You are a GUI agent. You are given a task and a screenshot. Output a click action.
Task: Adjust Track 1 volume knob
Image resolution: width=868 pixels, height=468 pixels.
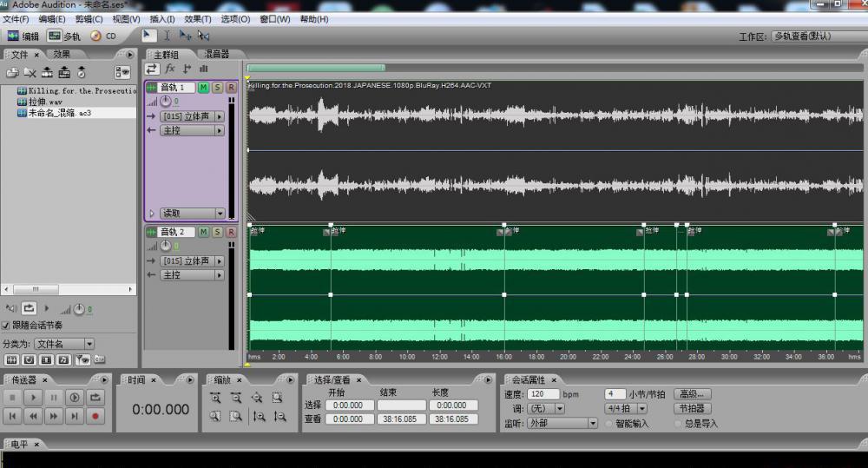(166, 102)
